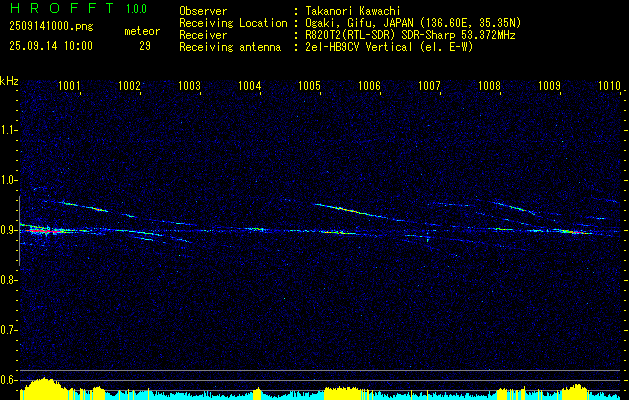
Task: Click the kHz unit label
Action: [x=9, y=81]
